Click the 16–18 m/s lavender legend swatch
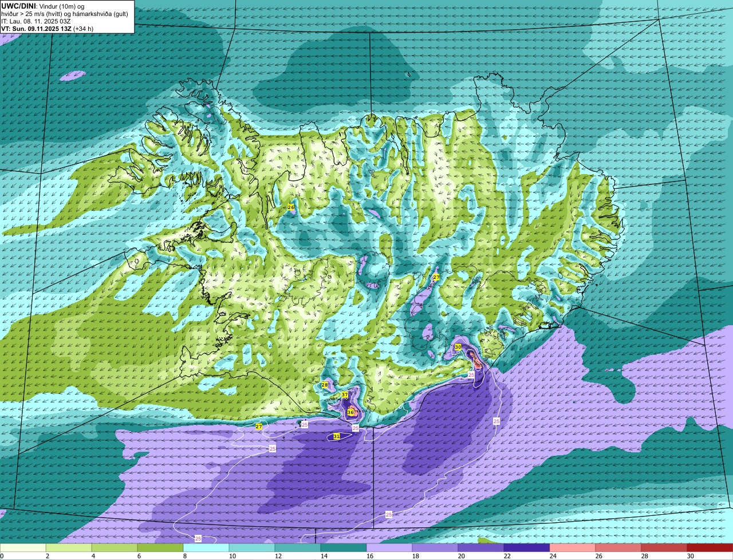 [389, 548]
